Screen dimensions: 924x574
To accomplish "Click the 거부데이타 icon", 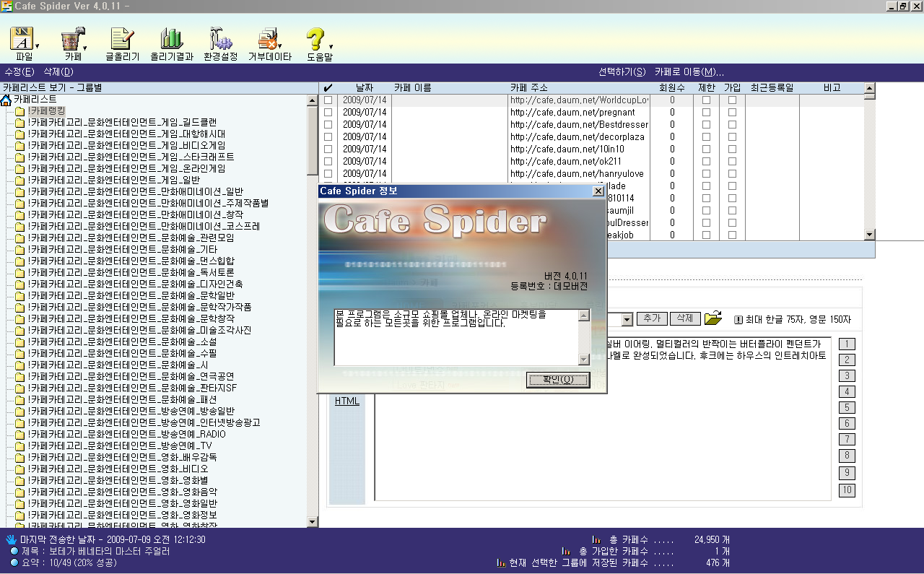I will [x=269, y=40].
